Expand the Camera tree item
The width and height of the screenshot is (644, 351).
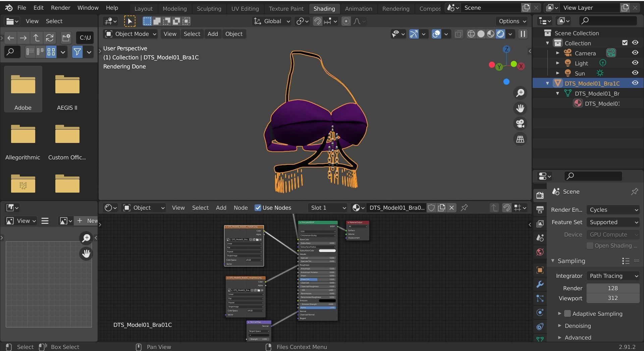point(557,53)
